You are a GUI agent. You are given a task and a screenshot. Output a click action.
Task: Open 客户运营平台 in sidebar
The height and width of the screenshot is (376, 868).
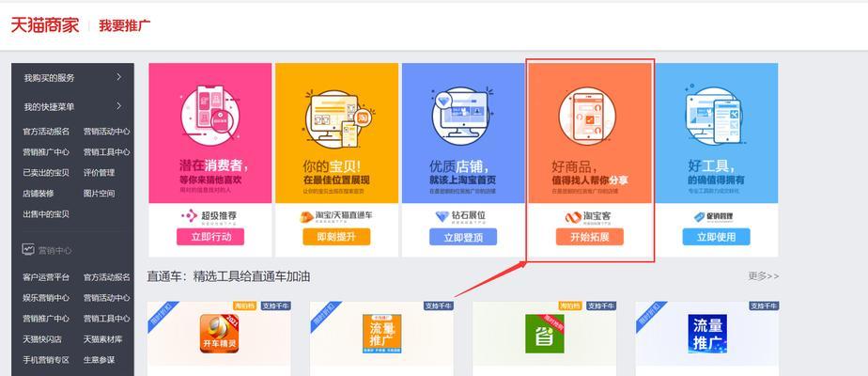pyautogui.click(x=46, y=277)
